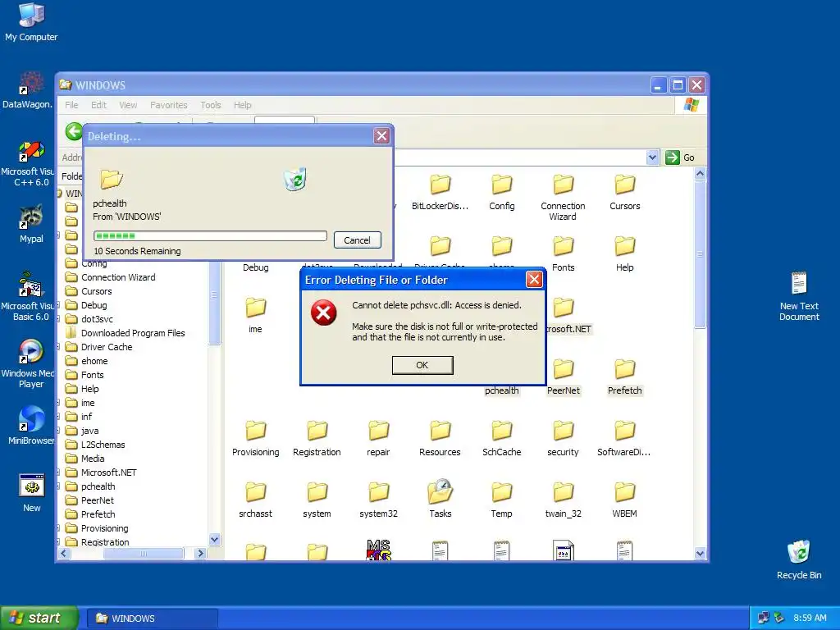The image size is (840, 630).
Task: Select Media in the folder tree
Action: coord(93,458)
